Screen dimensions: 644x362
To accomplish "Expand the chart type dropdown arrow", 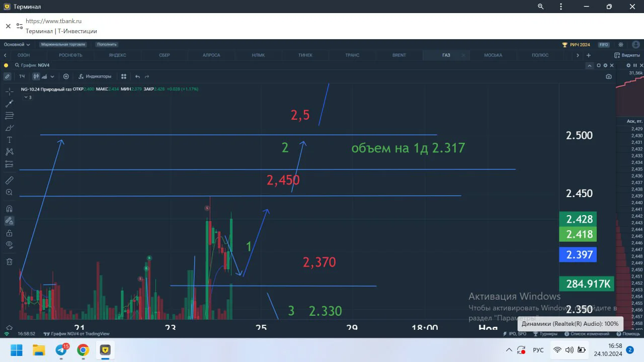I will [52, 76].
